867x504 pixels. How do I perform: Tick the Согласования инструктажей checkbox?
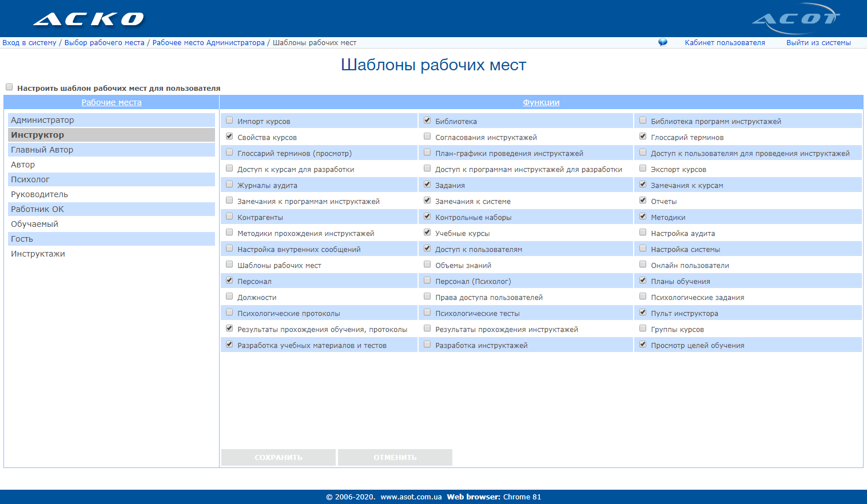coord(427,137)
